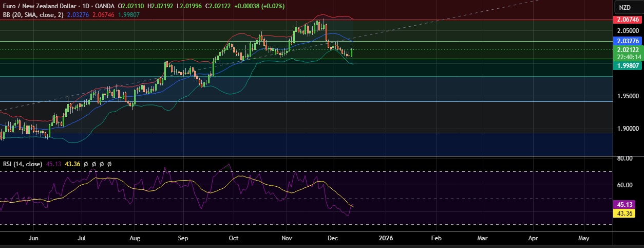
Task: Click the 2.05000 price scale value
Action: pos(627,31)
